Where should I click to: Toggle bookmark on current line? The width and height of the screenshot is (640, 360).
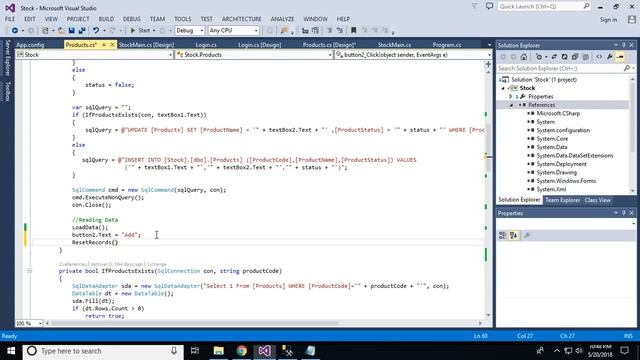353,31
